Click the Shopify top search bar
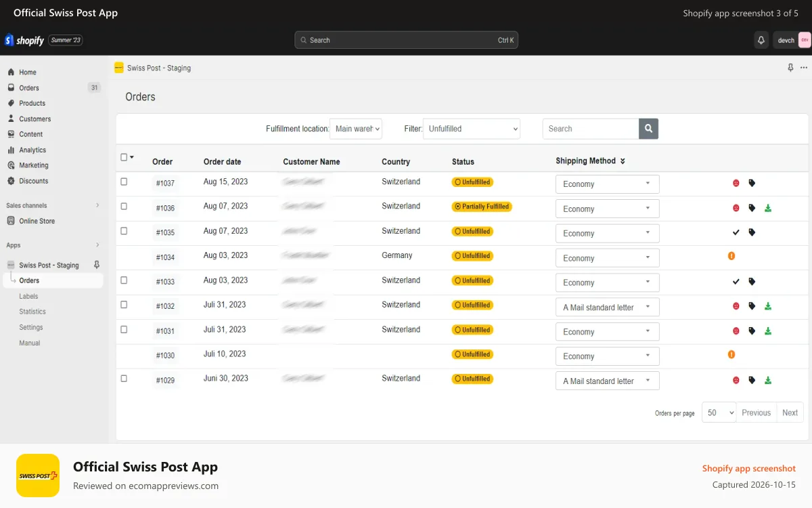This screenshot has height=508, width=812. click(406, 40)
